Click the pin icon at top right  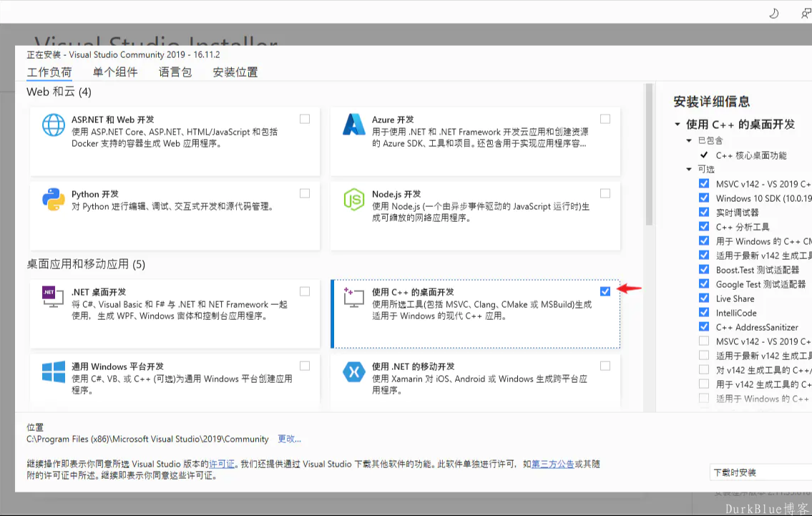point(806,13)
